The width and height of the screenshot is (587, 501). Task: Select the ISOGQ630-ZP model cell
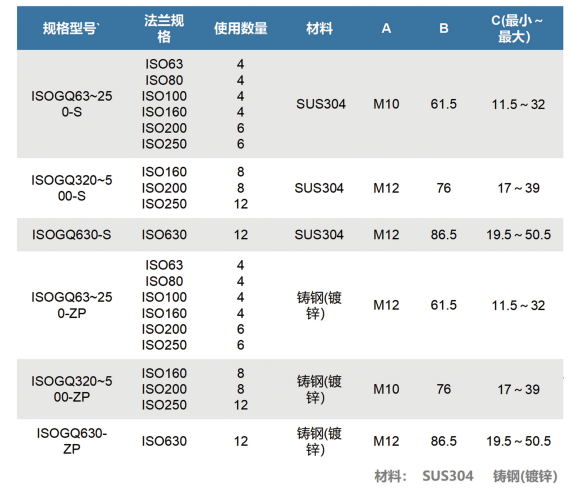coord(72,441)
